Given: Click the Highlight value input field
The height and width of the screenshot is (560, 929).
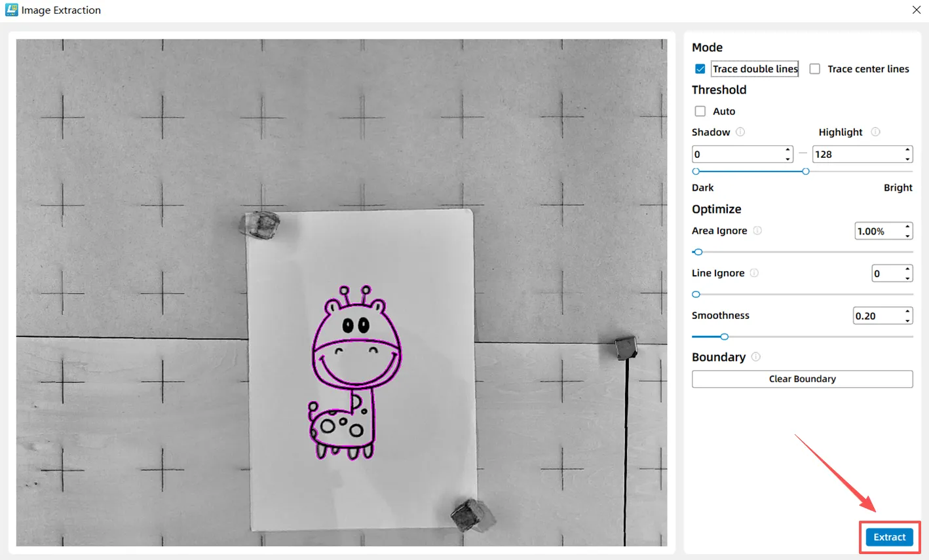Looking at the screenshot, I should [x=857, y=155].
